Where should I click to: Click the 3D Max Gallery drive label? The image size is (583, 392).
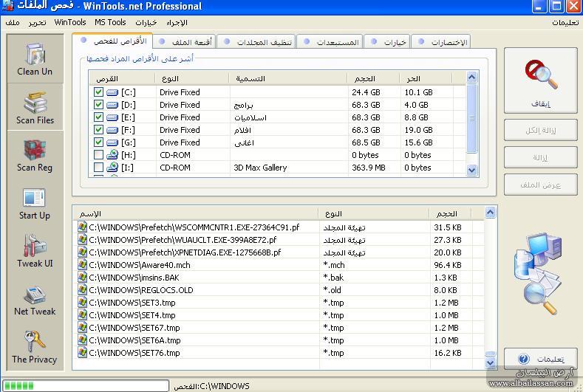coord(260,168)
